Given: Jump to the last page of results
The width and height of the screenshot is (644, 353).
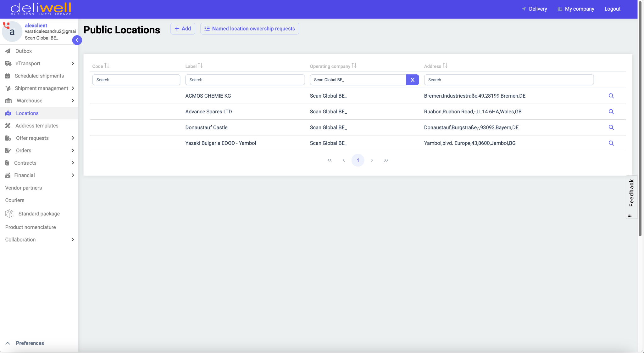Looking at the screenshot, I should (x=386, y=160).
